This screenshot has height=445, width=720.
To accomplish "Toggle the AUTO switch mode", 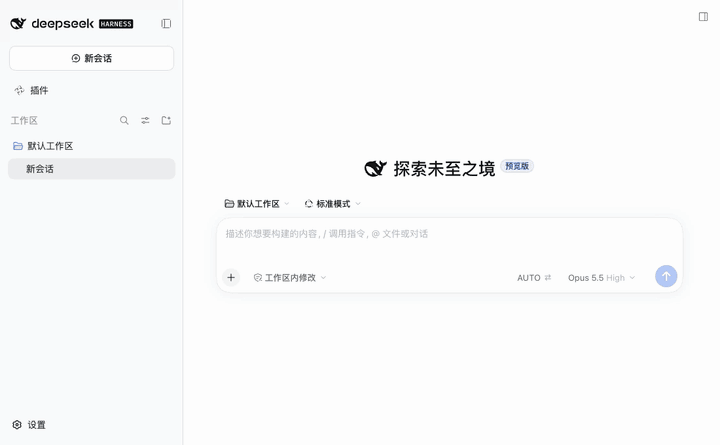I will point(534,278).
